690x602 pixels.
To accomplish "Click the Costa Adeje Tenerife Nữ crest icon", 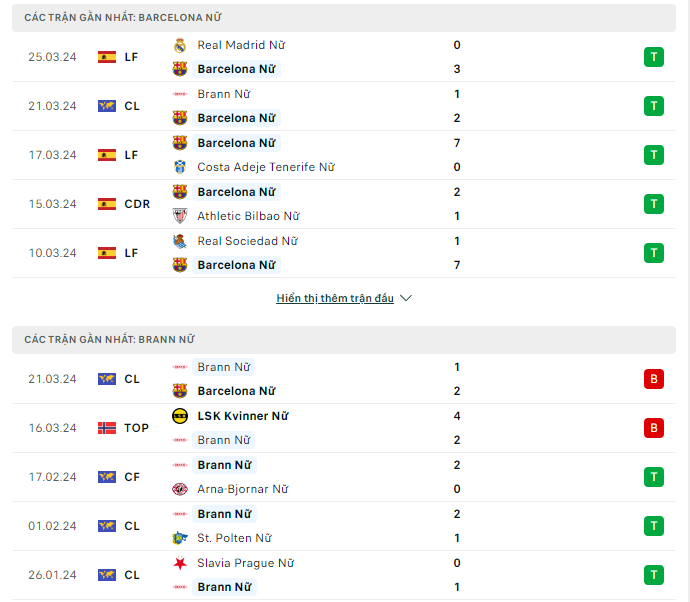I will 180,167.
